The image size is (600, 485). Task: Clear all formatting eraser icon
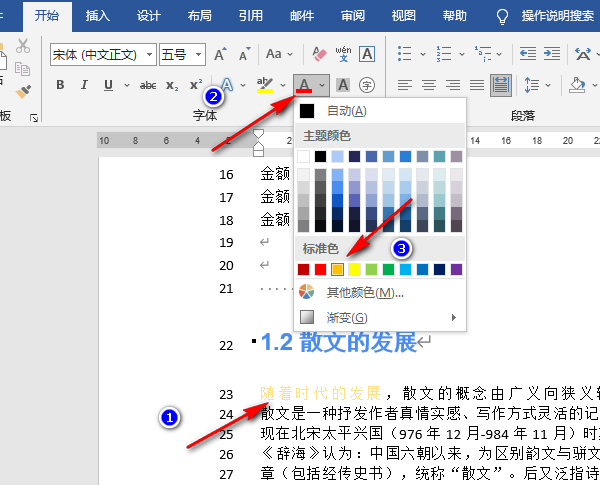[x=319, y=54]
